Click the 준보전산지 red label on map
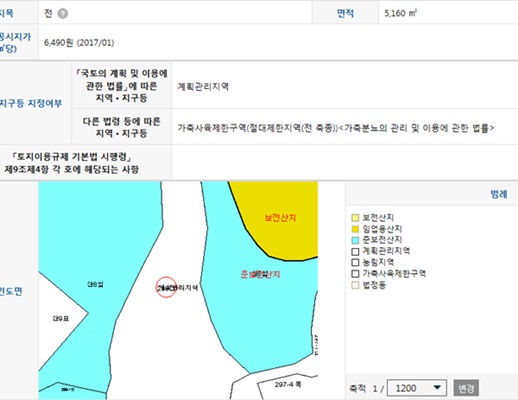The height and width of the screenshot is (400, 518). tap(260, 274)
